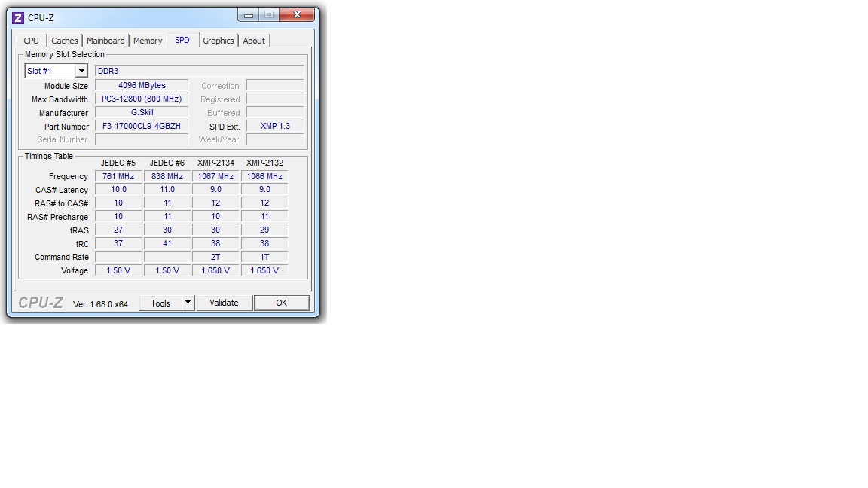Close the CPU-Z window
This screenshot has width=868, height=488.
(x=297, y=15)
